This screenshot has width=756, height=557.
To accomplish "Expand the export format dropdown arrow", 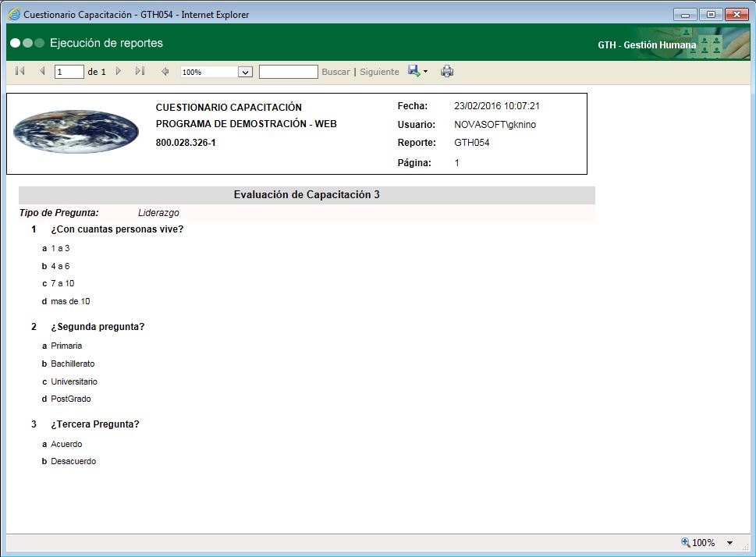I will [x=424, y=71].
